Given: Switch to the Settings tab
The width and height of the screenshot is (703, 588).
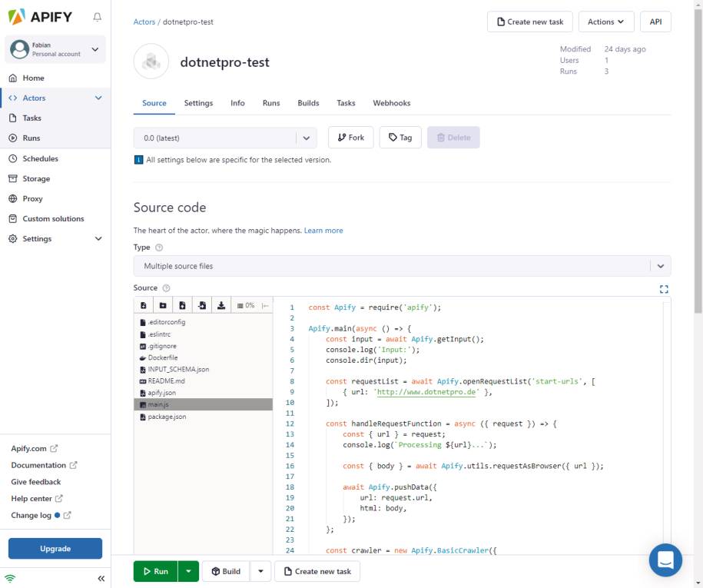Looking at the screenshot, I should 199,103.
